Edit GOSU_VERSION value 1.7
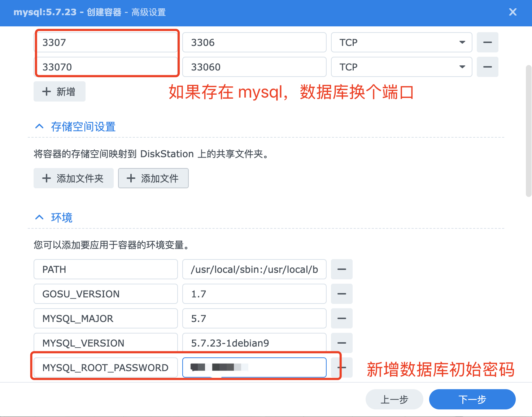Image resolution: width=532 pixels, height=417 pixels. tap(254, 294)
